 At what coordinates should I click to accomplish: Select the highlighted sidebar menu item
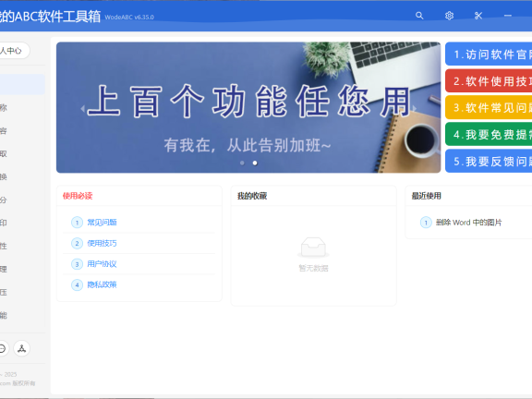(22, 84)
